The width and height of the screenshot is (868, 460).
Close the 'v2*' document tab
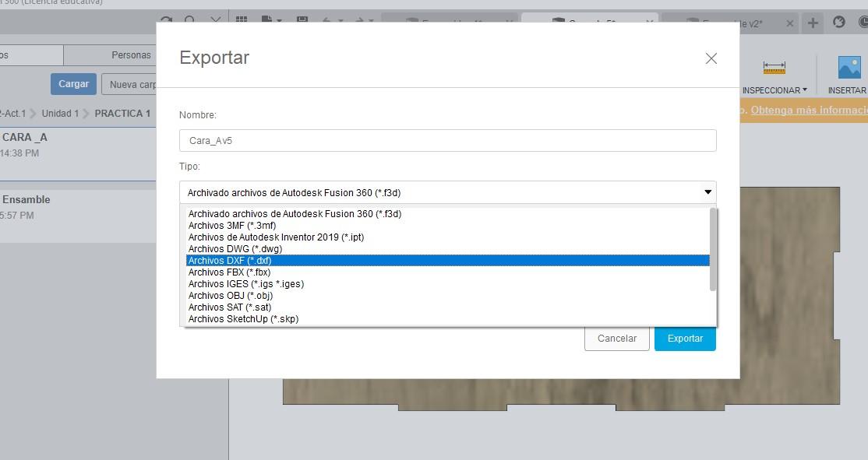pyautogui.click(x=790, y=23)
